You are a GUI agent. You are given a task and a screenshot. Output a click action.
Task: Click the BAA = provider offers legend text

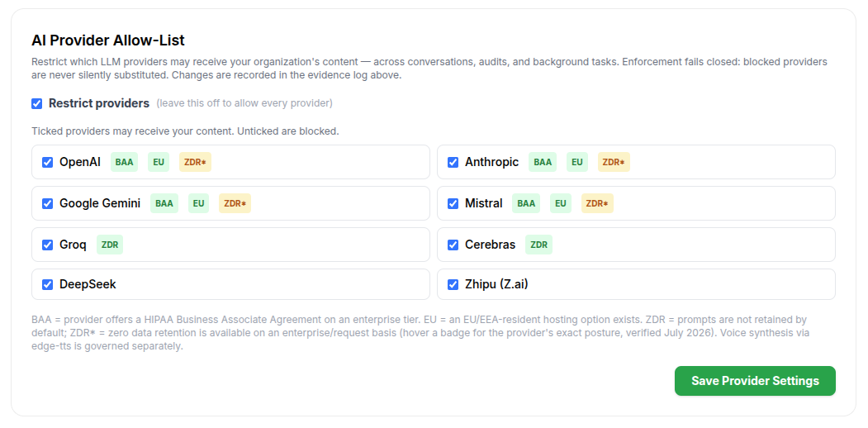(x=420, y=333)
